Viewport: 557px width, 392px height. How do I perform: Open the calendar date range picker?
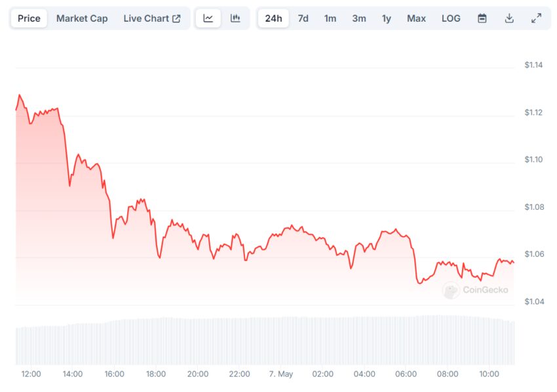tap(482, 18)
